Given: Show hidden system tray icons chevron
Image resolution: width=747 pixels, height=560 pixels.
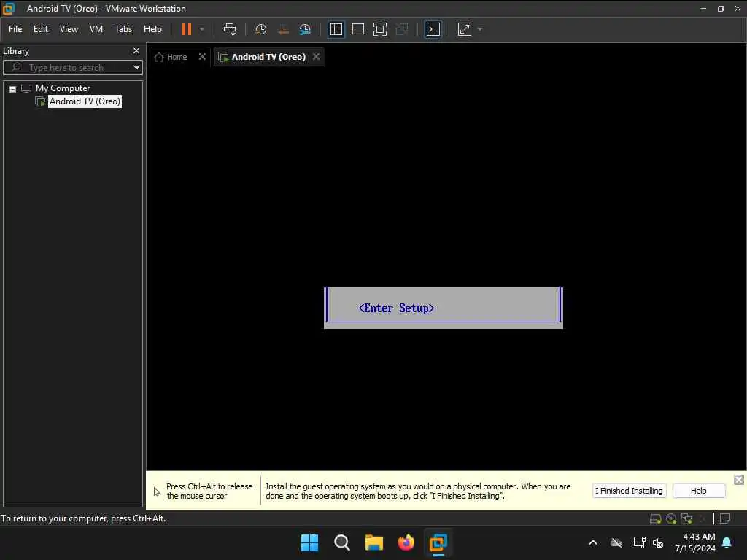Looking at the screenshot, I should [x=593, y=542].
